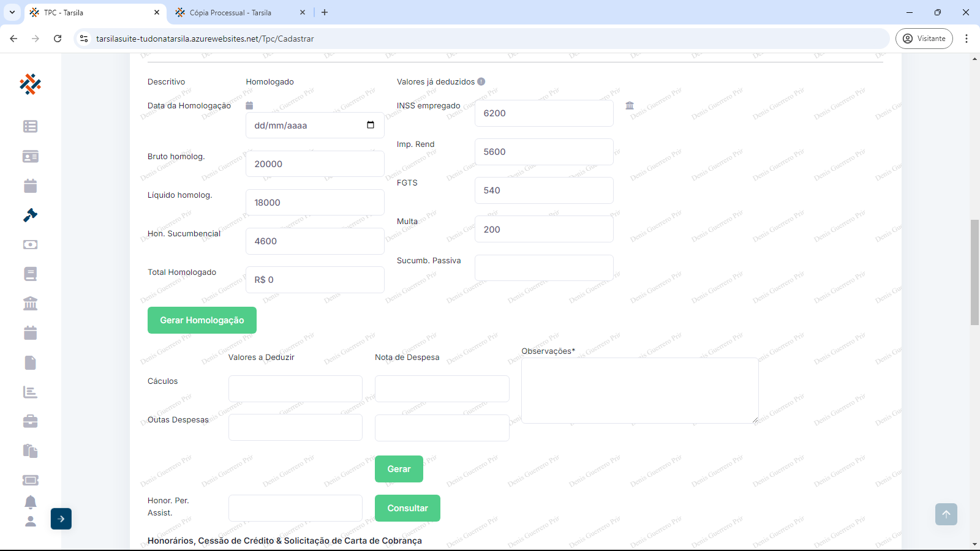This screenshot has height=551, width=980.
Task: Open the briefcase sidebar icon
Action: (x=30, y=421)
